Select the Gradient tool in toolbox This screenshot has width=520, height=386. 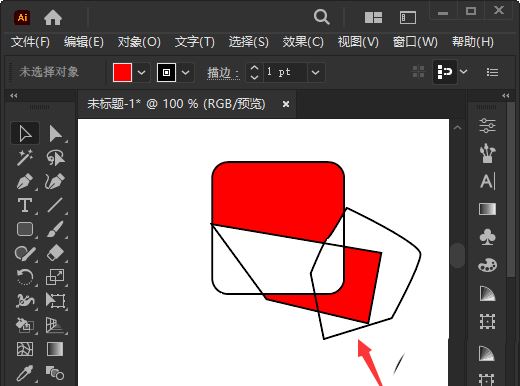(x=55, y=349)
